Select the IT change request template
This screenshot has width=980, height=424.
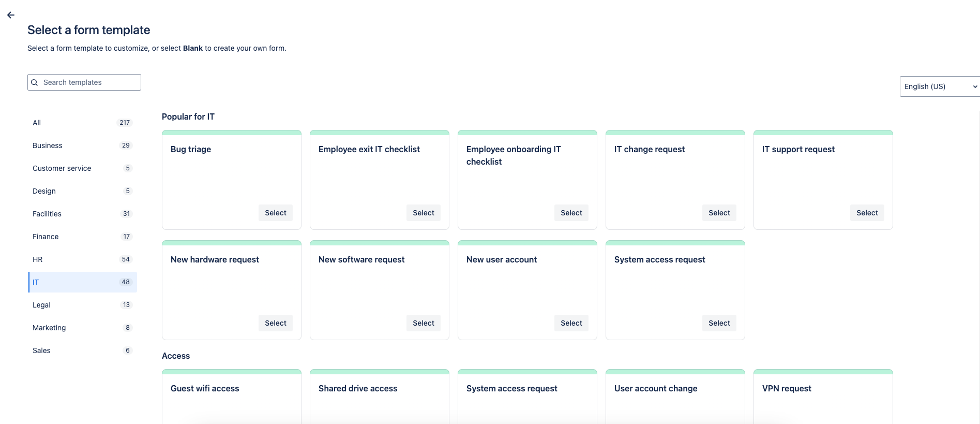pos(719,213)
